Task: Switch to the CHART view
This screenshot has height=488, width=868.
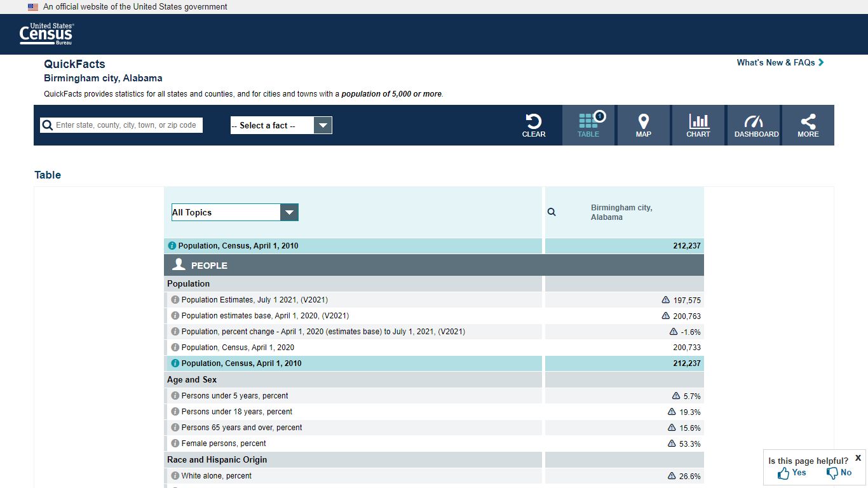Action: [698, 125]
